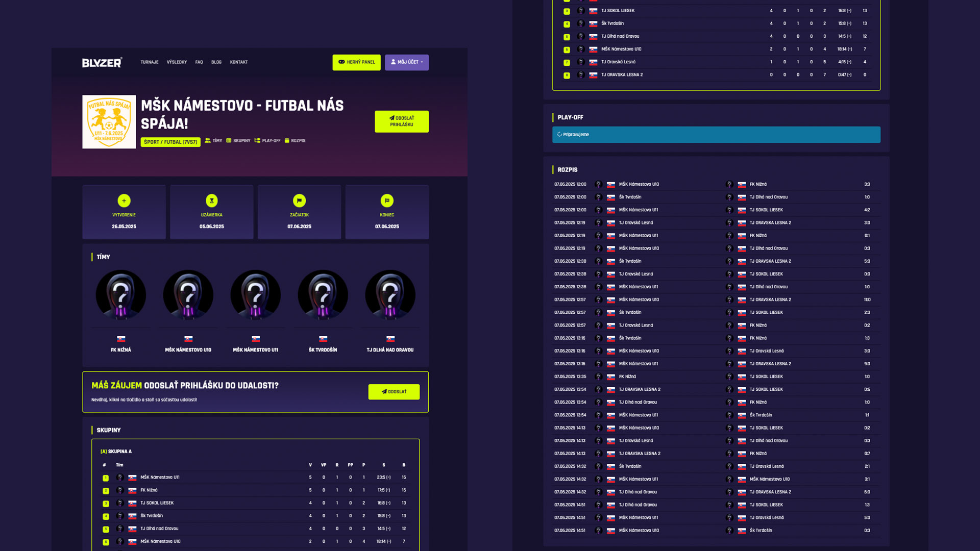Click the Koniec flag icon
The width and height of the screenshot is (980, 551).
387,201
